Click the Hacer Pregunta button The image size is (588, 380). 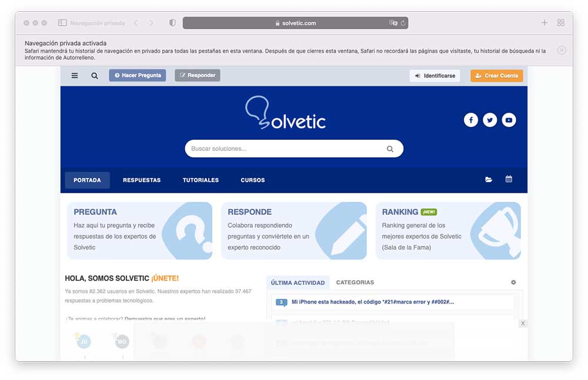click(x=138, y=75)
